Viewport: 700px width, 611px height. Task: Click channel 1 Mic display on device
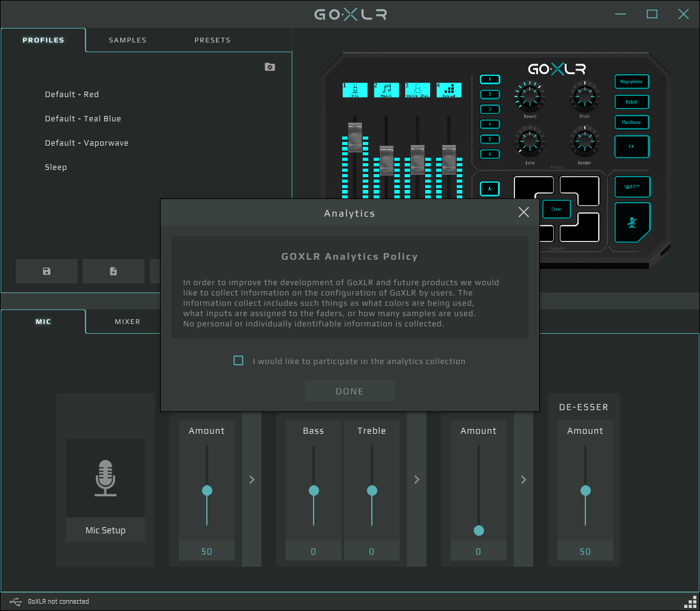(x=355, y=90)
